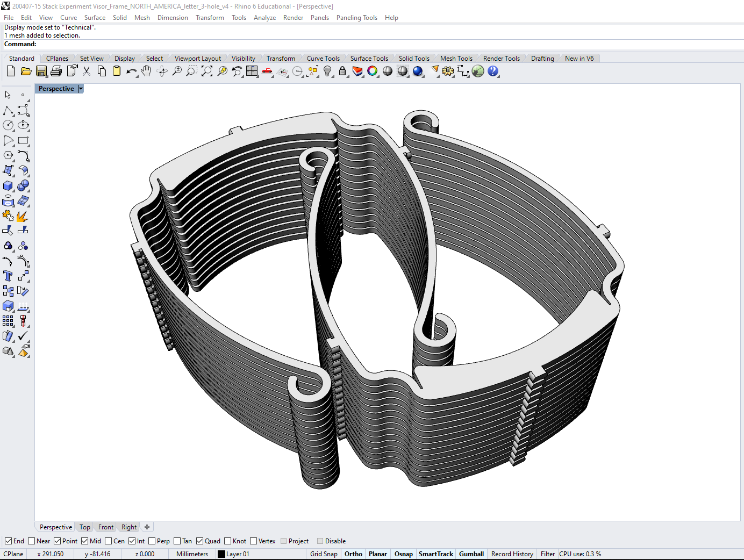Add a new viewport tab with plus
The image size is (744, 560).
tap(147, 527)
